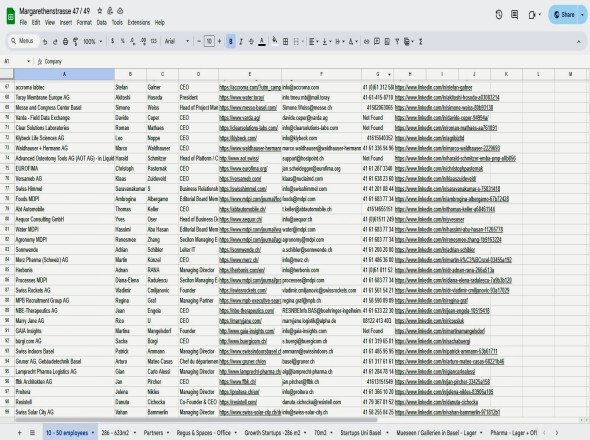Open LinkedIn link for Stefan Gafner row

pyautogui.click(x=433, y=87)
